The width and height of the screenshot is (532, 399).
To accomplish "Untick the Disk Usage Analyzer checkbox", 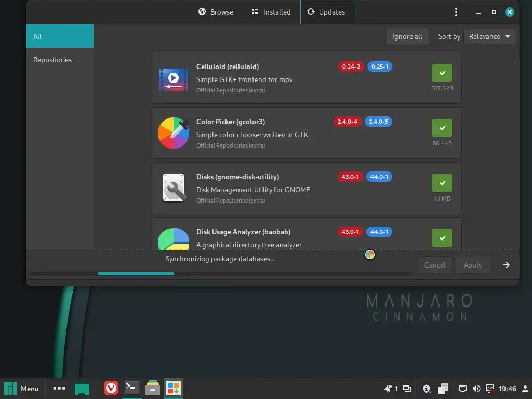I will coord(442,238).
